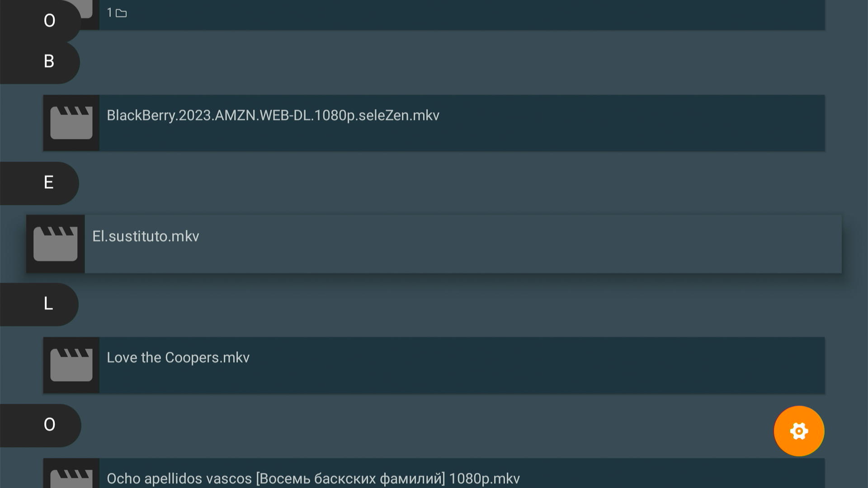
Task: Click the L section header
Action: (x=48, y=304)
